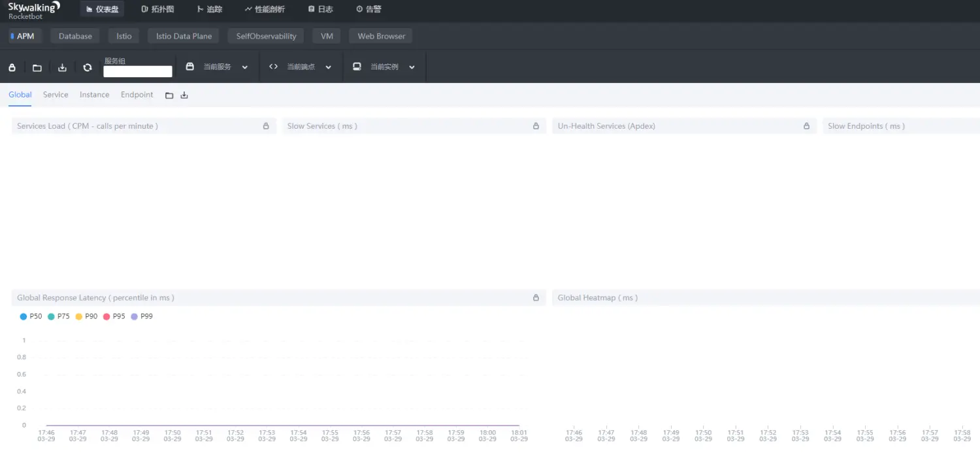The height and width of the screenshot is (468, 980).
Task: Toggle lock on Slow Services panel
Action: point(536,126)
